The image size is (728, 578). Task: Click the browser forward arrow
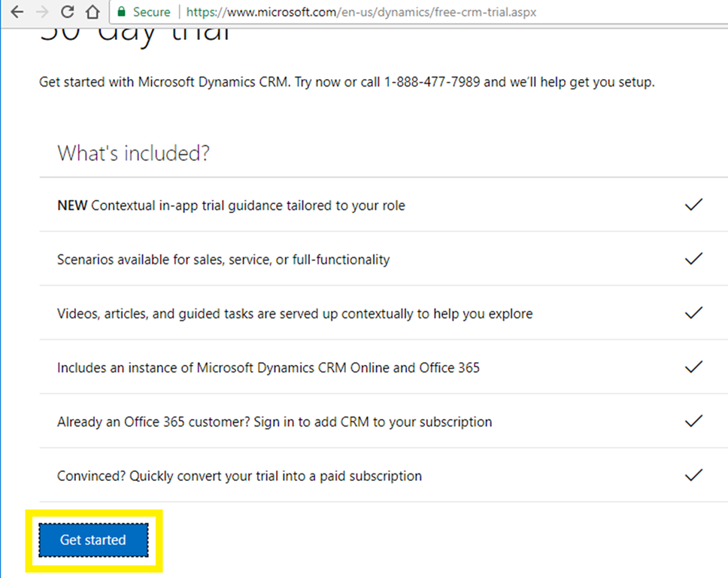coord(42,12)
